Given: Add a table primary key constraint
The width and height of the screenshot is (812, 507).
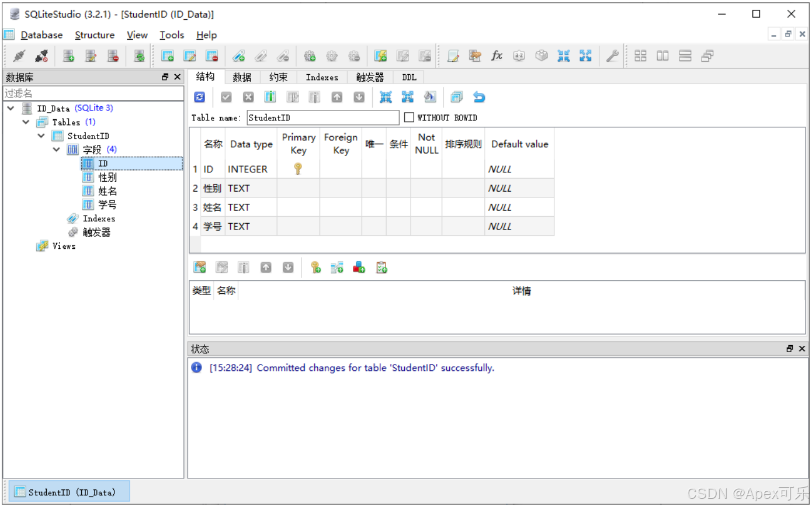Looking at the screenshot, I should coord(315,268).
